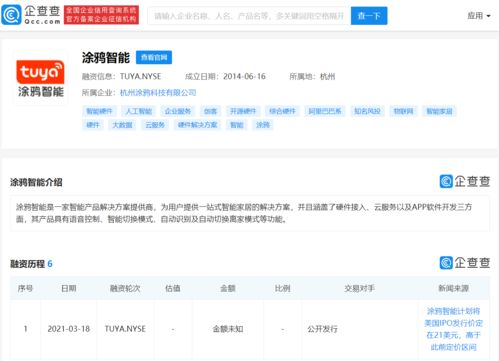Select the 硬件解决方案 tag

point(197,125)
